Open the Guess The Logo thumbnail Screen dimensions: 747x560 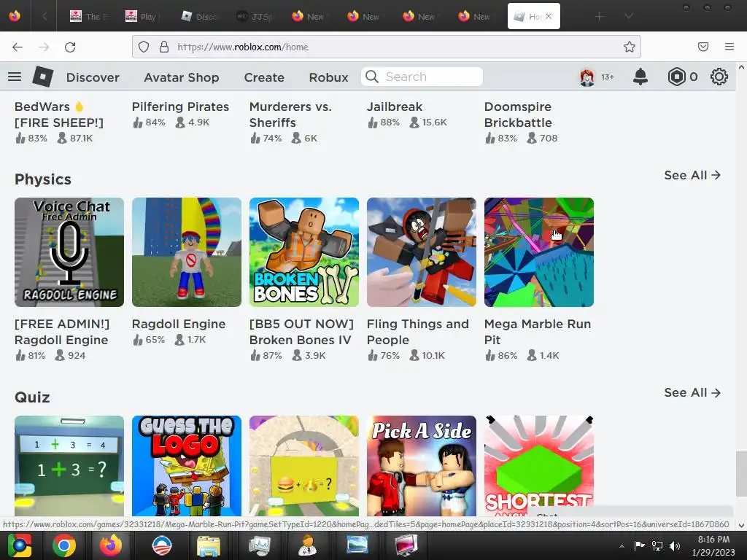click(x=187, y=466)
